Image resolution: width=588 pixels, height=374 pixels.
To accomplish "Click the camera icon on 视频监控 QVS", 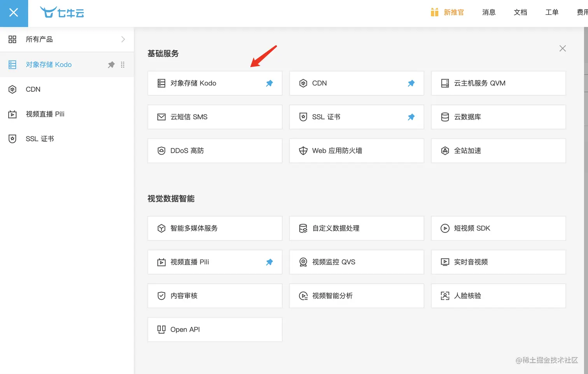I will pyautogui.click(x=303, y=262).
